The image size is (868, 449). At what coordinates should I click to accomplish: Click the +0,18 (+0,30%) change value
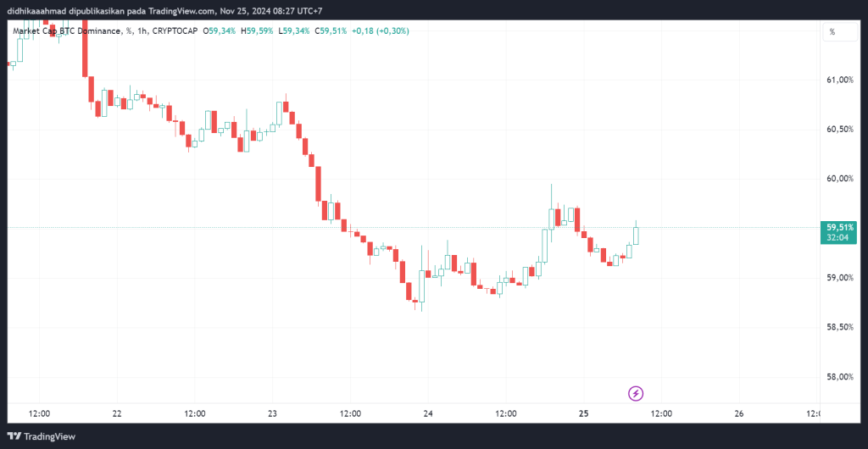382,31
